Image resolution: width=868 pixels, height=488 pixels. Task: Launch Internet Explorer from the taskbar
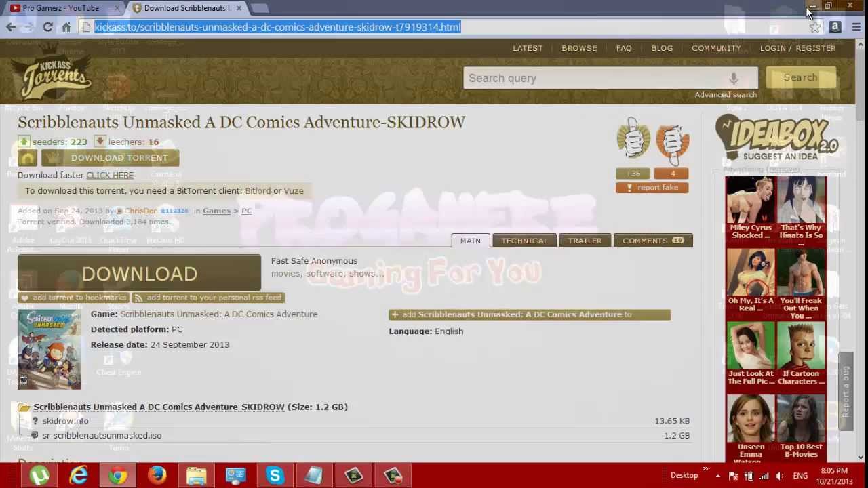(79, 476)
